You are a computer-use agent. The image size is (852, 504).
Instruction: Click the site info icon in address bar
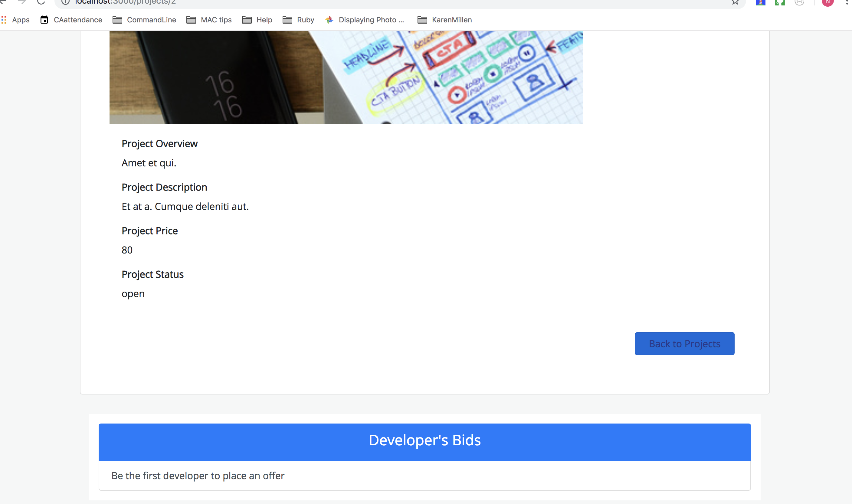point(66,2)
